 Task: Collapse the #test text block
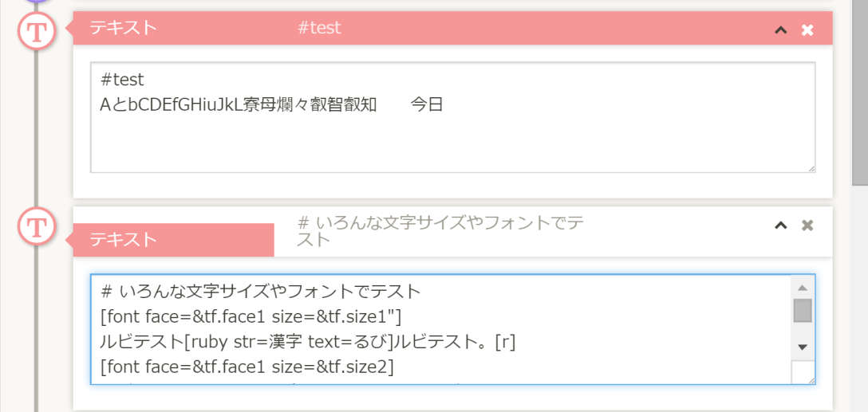[781, 29]
